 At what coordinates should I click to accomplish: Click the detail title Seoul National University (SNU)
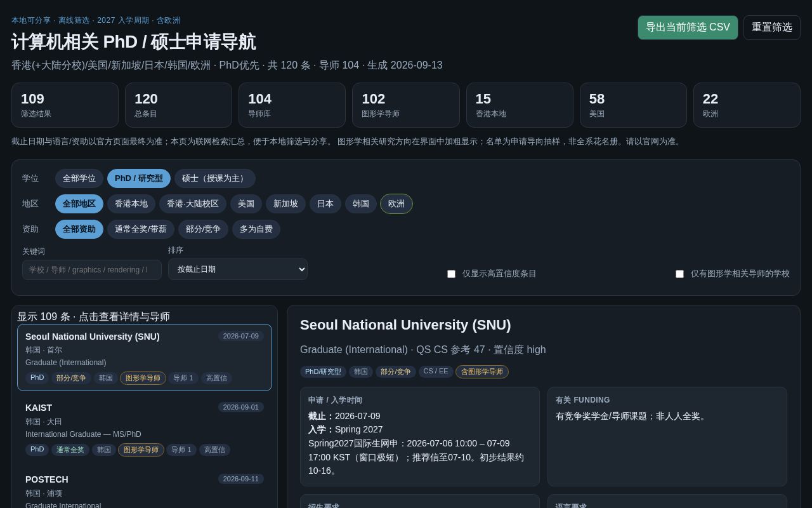pos(405,325)
